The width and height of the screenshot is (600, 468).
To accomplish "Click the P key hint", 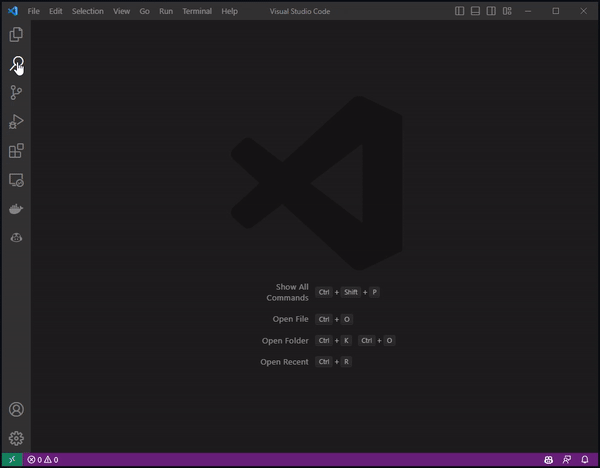I will [375, 292].
